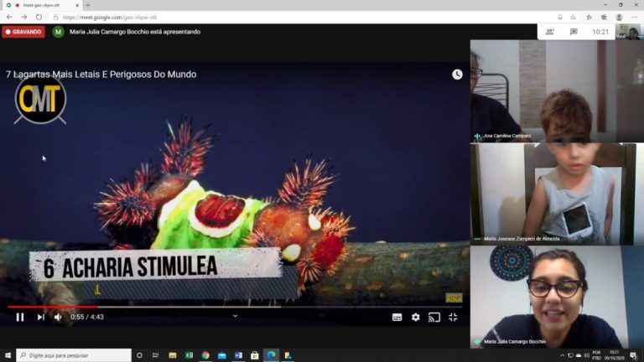The height and width of the screenshot is (362, 644).
Task: Open File Explorer from the taskbar
Action: point(173,355)
